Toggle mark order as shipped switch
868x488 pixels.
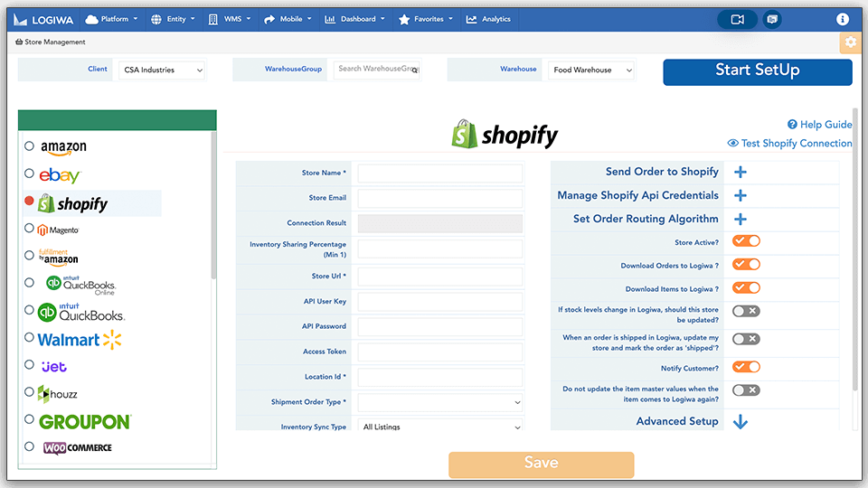tap(746, 339)
